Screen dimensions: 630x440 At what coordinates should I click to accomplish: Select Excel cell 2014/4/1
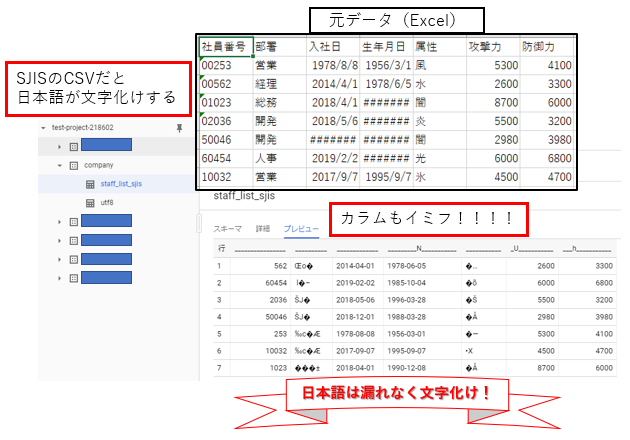click(x=333, y=84)
